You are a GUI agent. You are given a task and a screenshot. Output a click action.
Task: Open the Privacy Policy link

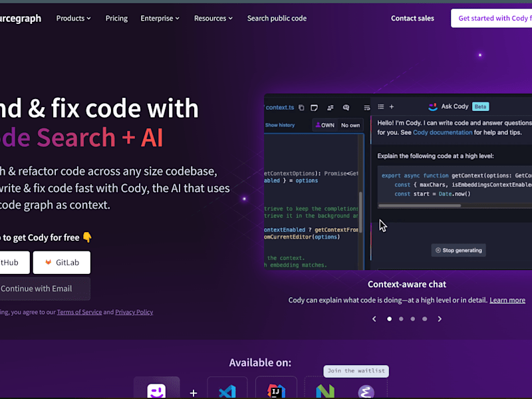click(x=134, y=312)
